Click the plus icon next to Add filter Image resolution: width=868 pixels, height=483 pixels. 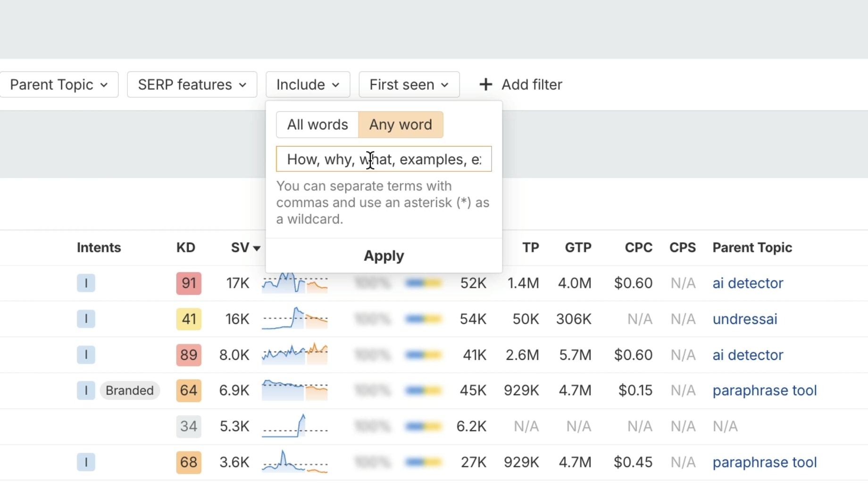[x=485, y=84]
